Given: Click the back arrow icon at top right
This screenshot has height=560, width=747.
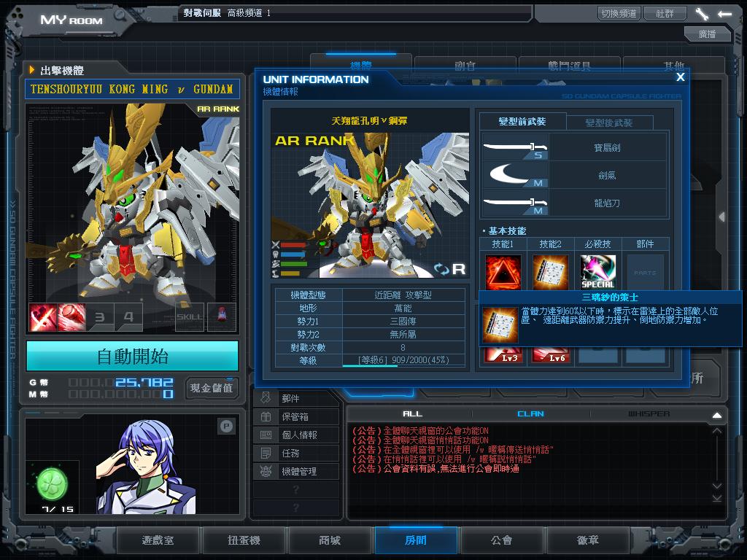Looking at the screenshot, I should [x=724, y=14].
